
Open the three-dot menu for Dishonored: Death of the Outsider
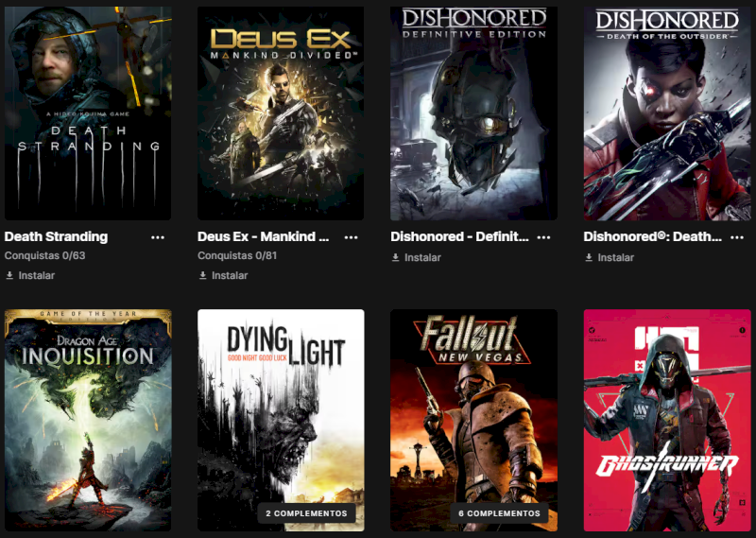pyautogui.click(x=737, y=237)
